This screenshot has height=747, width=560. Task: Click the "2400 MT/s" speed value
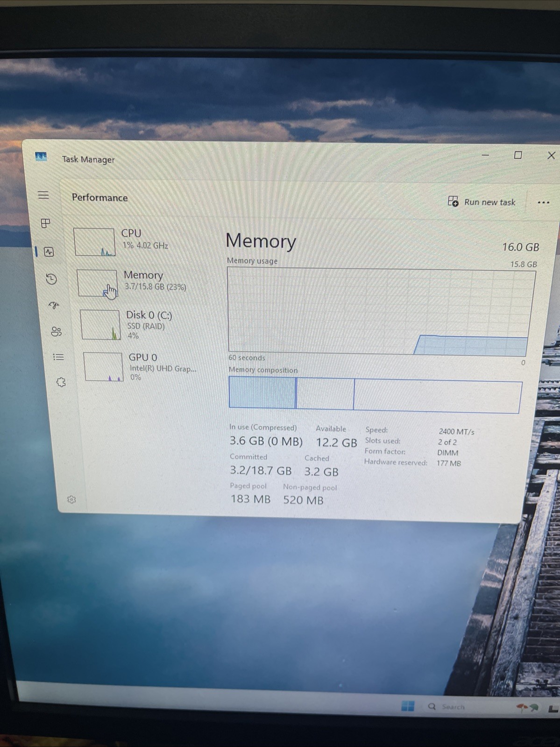pyautogui.click(x=456, y=432)
